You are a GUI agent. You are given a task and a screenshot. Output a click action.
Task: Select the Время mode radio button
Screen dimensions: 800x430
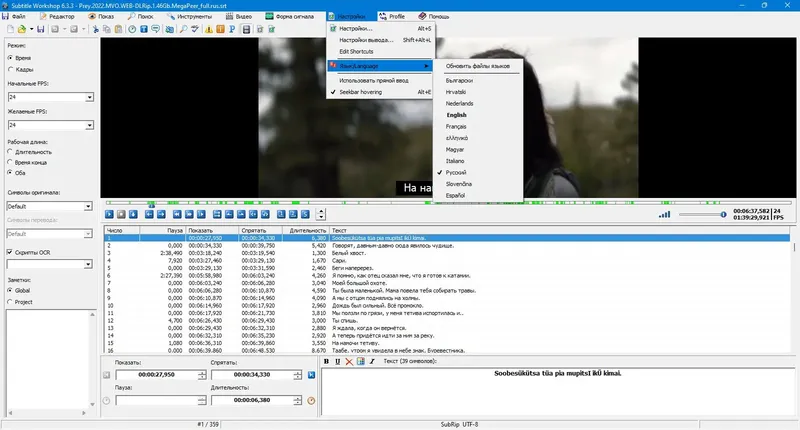pyautogui.click(x=10, y=58)
